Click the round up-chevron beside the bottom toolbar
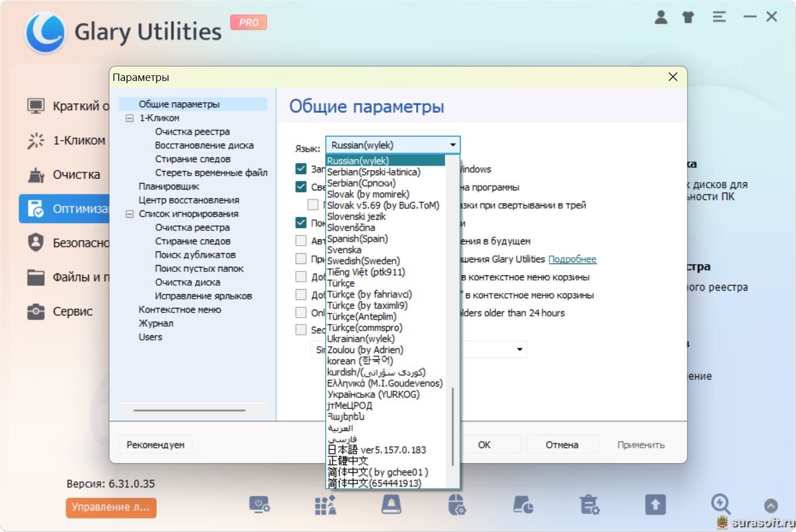 click(x=771, y=505)
